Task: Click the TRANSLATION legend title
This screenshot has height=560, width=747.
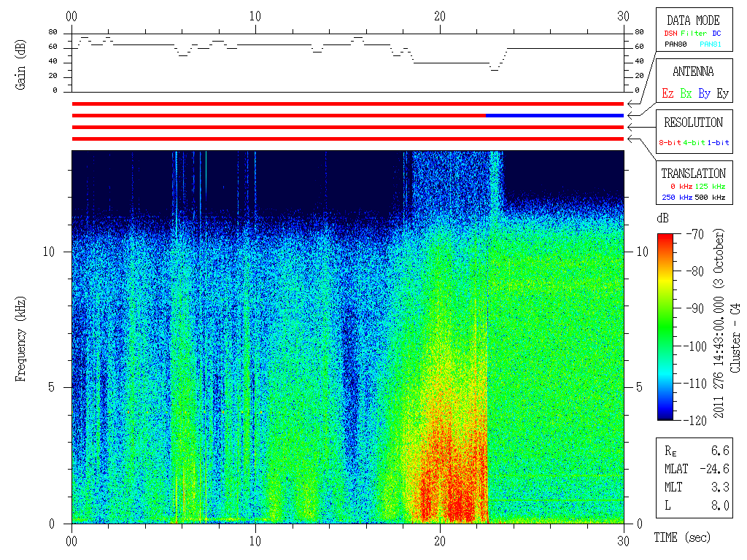Action: pyautogui.click(x=693, y=174)
